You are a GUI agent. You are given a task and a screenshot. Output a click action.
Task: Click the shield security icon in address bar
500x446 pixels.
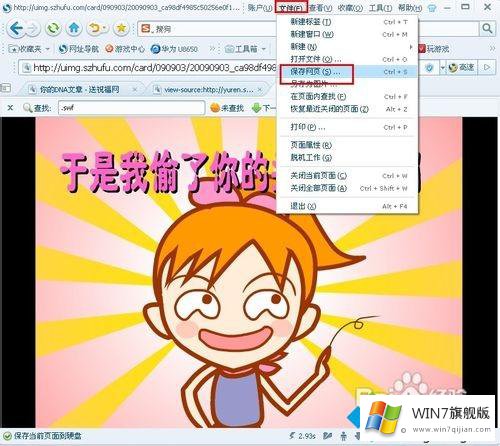[430, 68]
